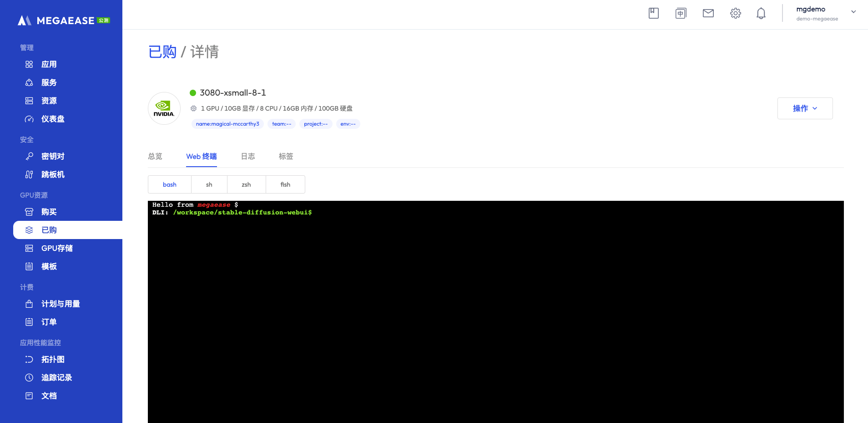Open 拓扑图 topology in sidebar
This screenshot has height=423, width=868.
(x=53, y=359)
